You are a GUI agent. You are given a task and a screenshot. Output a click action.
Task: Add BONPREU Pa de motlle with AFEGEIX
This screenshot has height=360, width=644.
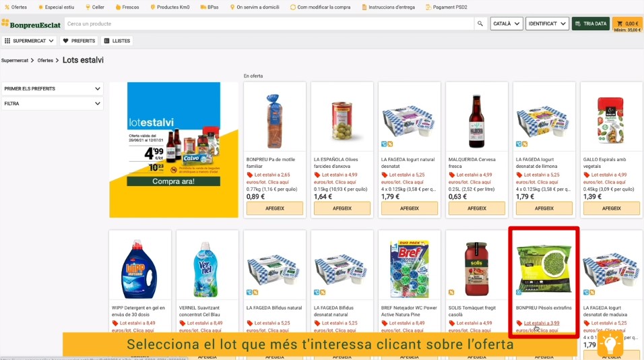pyautogui.click(x=275, y=208)
